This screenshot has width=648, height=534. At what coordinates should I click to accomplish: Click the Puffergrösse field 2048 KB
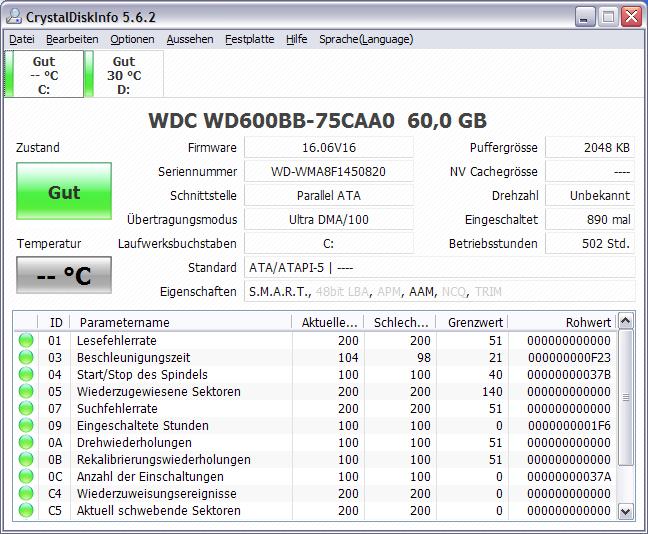pyautogui.click(x=590, y=148)
